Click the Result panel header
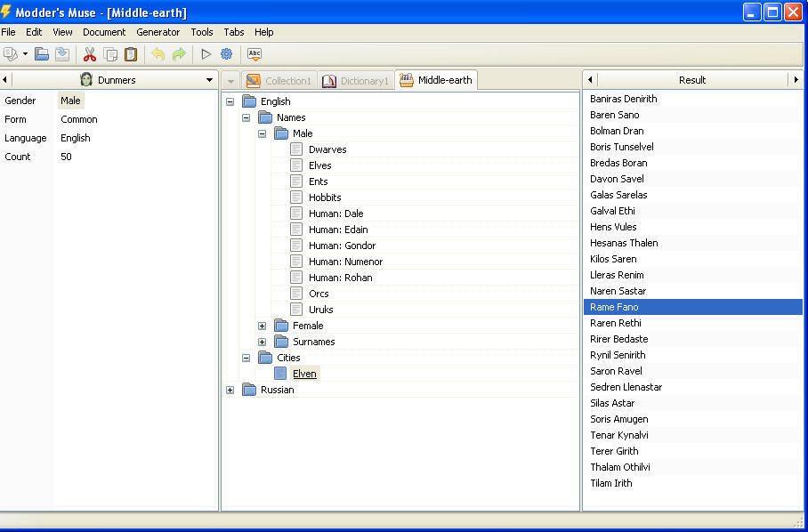Viewport: 808px width, 532px height. [x=692, y=80]
